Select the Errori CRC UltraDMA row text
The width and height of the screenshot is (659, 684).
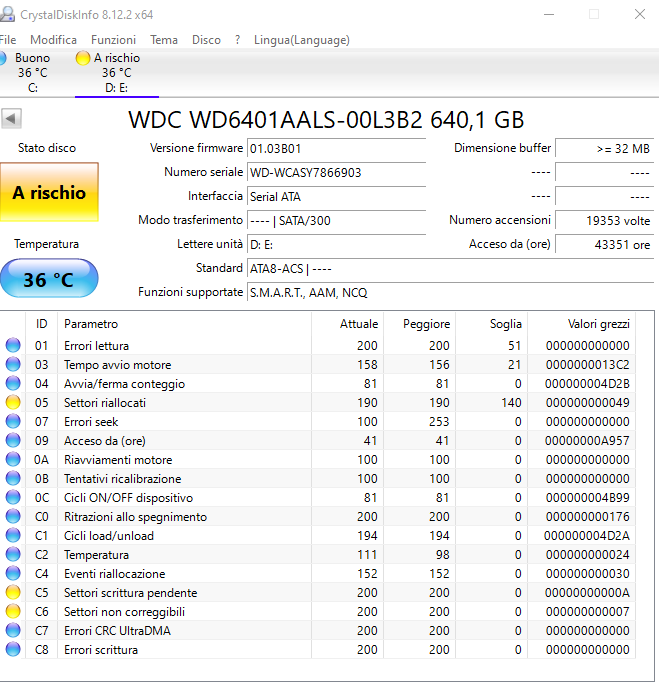(x=117, y=631)
